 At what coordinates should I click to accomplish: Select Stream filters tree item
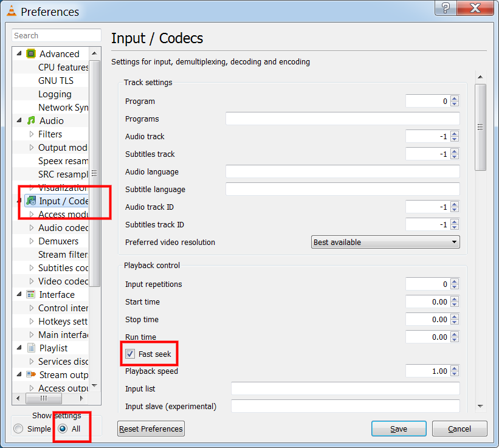point(63,254)
